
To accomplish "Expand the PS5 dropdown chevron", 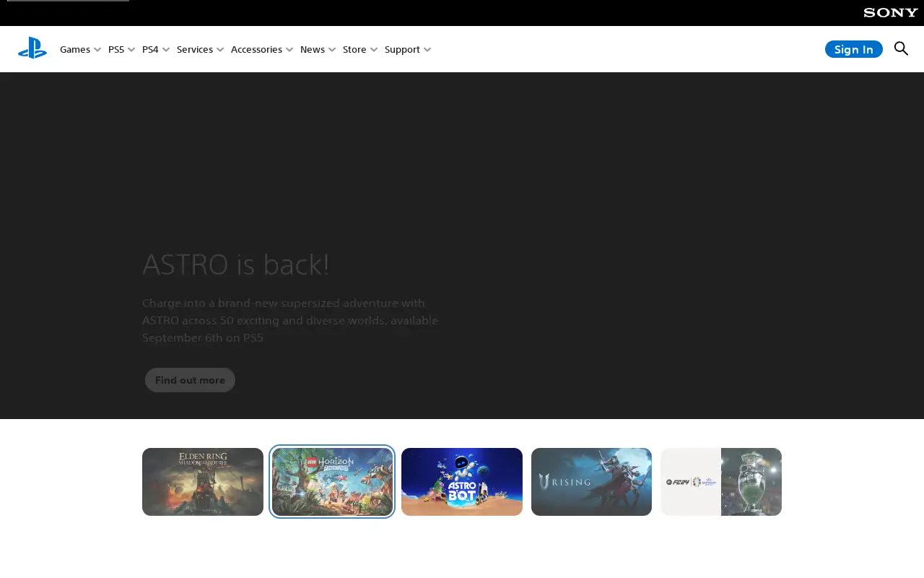I will (131, 49).
